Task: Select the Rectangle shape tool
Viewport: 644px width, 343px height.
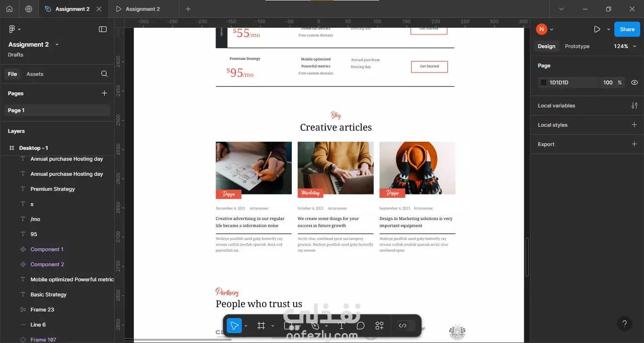Action: pos(288,326)
